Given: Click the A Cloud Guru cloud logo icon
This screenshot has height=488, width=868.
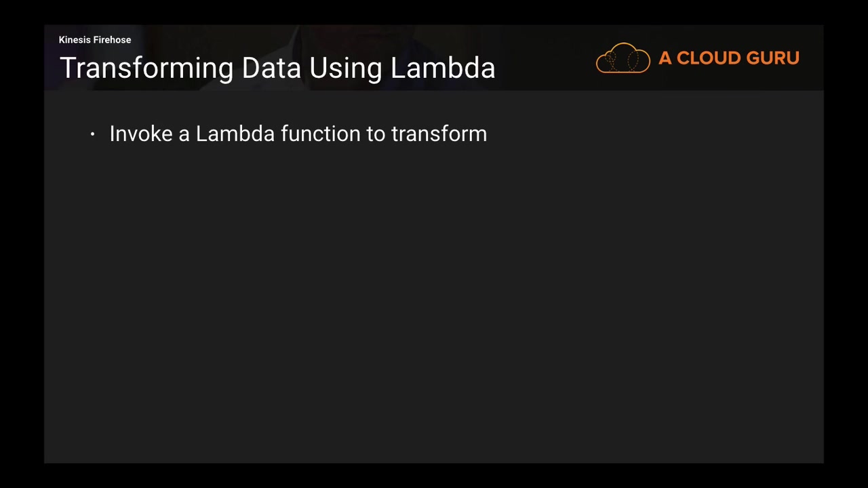Looking at the screenshot, I should (x=623, y=58).
